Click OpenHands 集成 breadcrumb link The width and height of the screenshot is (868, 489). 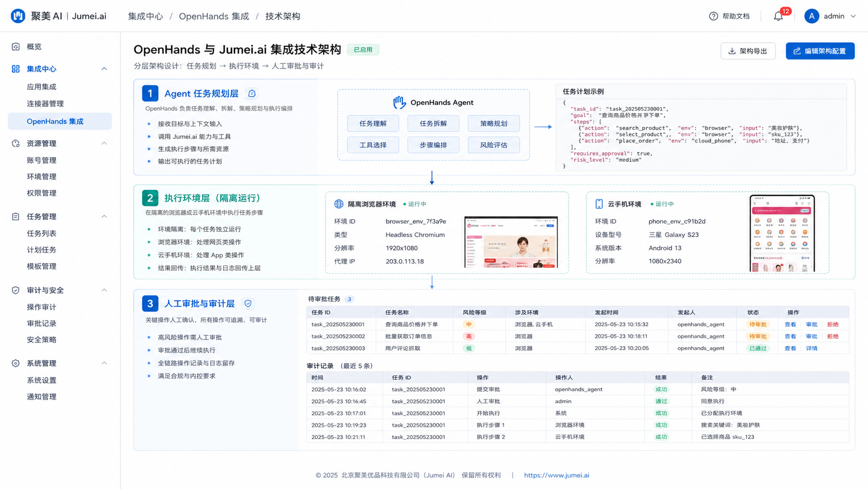point(214,16)
